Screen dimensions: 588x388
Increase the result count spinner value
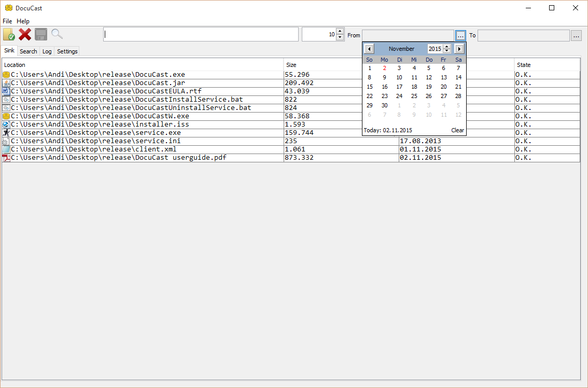coord(340,31)
